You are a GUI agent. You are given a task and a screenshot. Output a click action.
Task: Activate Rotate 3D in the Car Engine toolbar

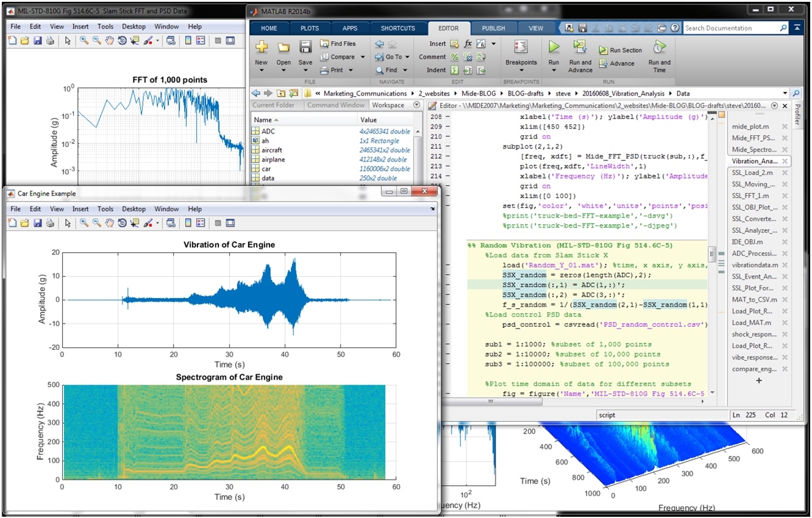click(x=123, y=222)
